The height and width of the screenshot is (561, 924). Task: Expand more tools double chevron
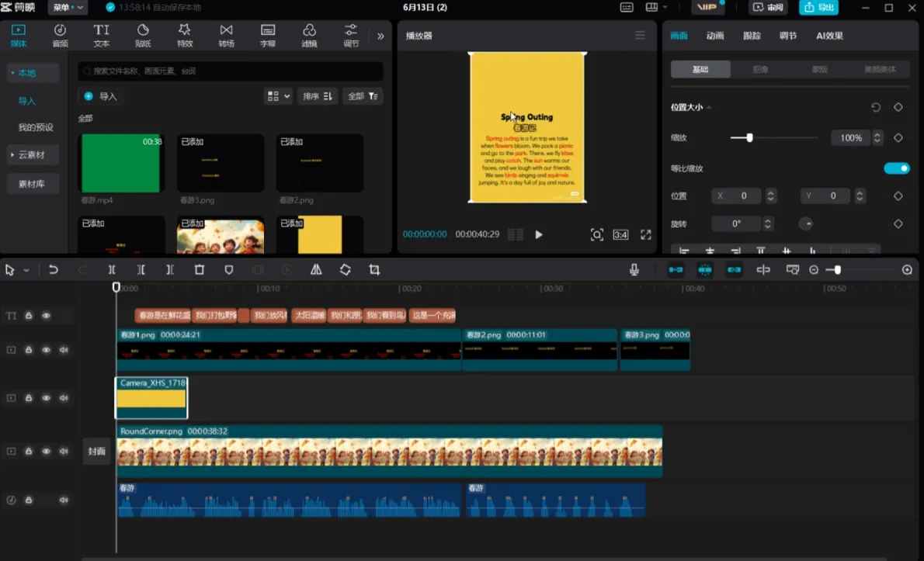[x=380, y=36]
